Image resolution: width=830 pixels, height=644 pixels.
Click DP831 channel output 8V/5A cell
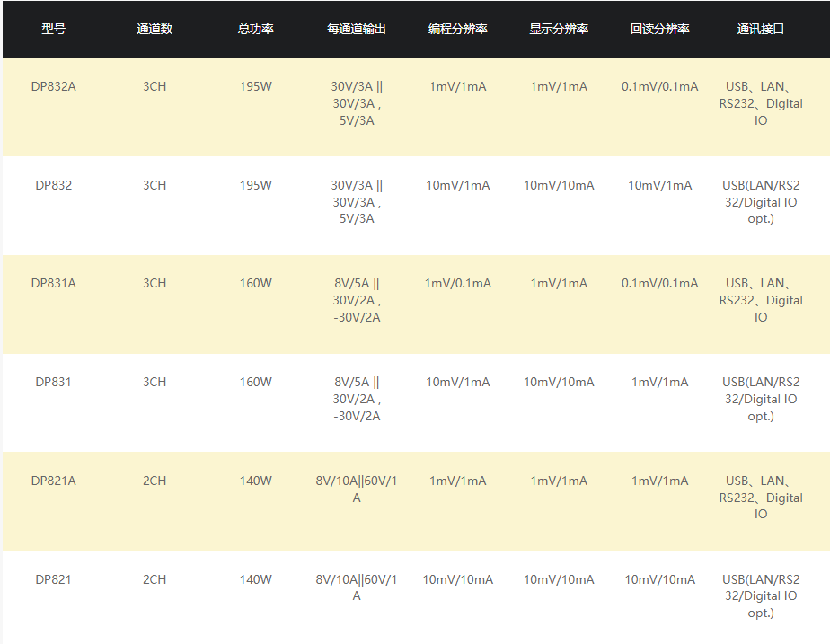point(357,399)
